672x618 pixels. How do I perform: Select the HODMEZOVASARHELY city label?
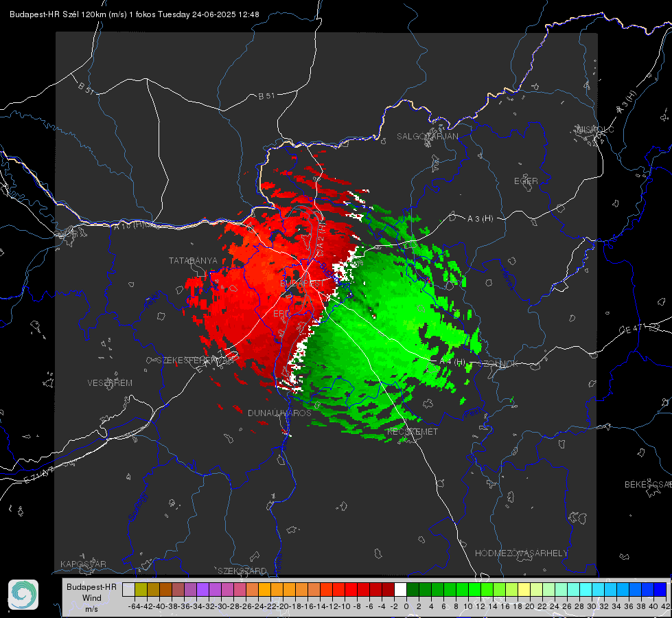[x=521, y=553]
